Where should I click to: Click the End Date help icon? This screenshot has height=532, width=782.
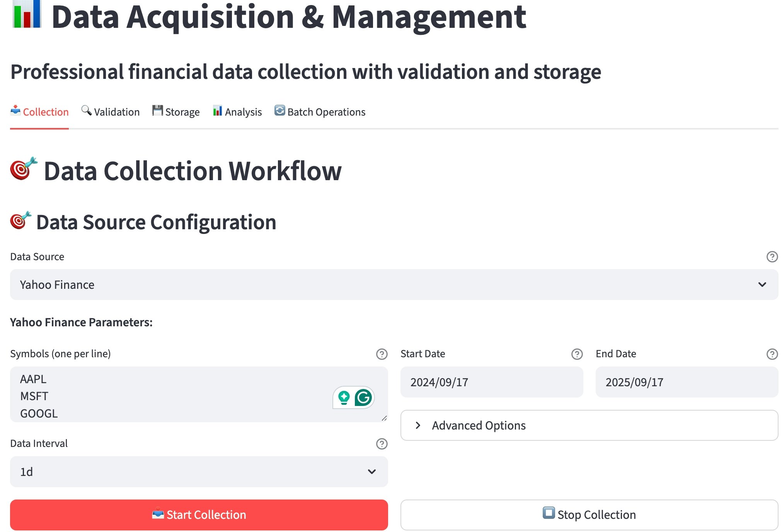point(772,354)
